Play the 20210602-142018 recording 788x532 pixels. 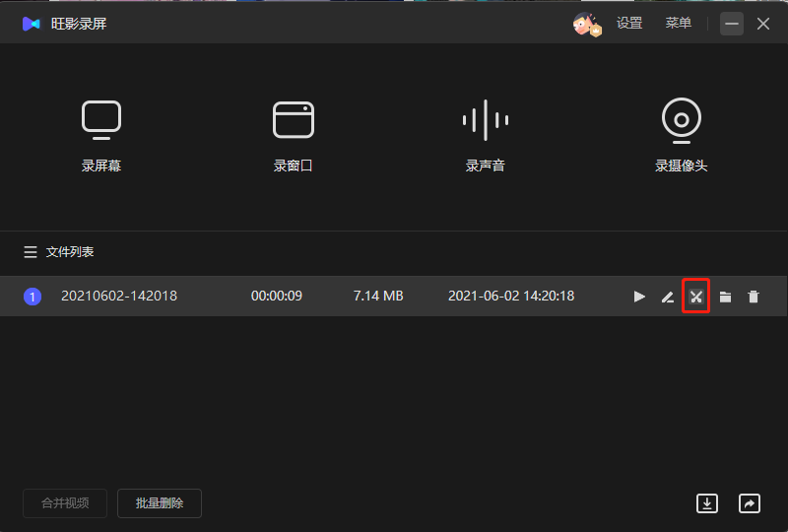[639, 297]
